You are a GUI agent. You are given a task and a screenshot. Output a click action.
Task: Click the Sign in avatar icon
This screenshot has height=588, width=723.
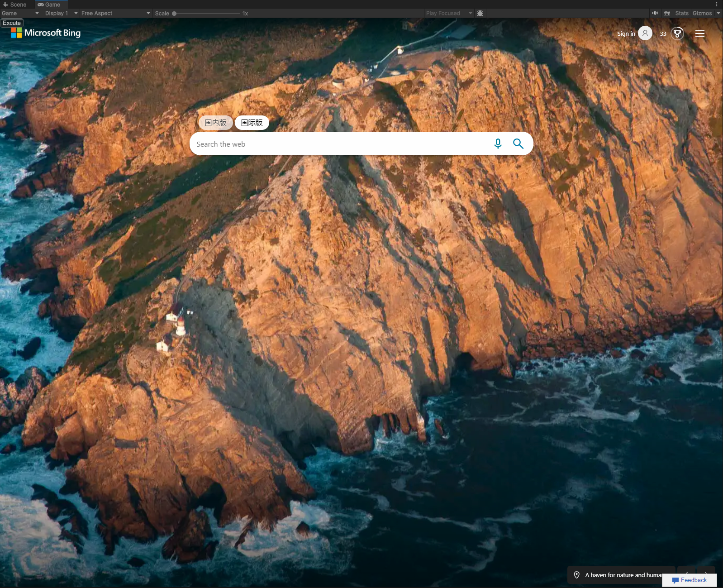click(x=645, y=33)
